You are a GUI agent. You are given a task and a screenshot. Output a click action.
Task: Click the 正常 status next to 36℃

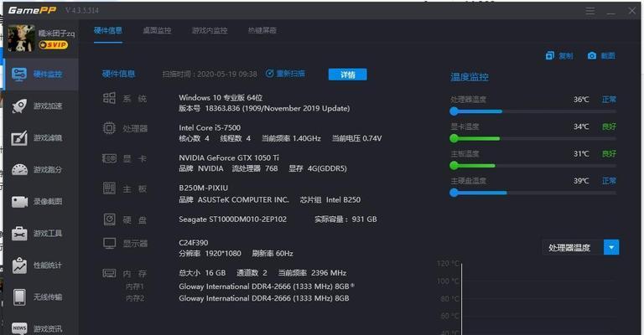point(609,100)
